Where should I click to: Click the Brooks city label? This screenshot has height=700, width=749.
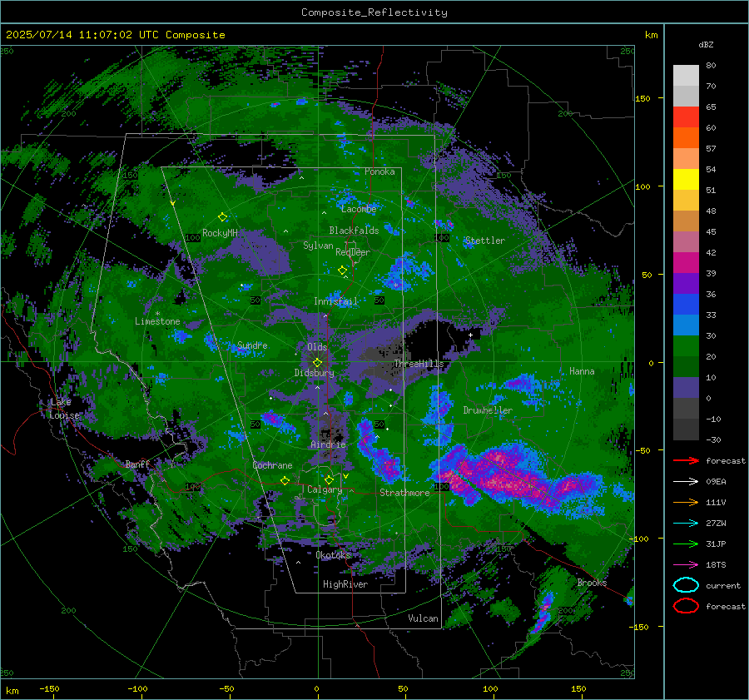(592, 583)
